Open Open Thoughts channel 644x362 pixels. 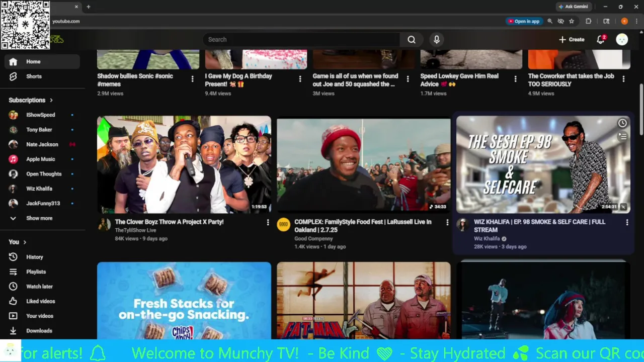click(42, 174)
